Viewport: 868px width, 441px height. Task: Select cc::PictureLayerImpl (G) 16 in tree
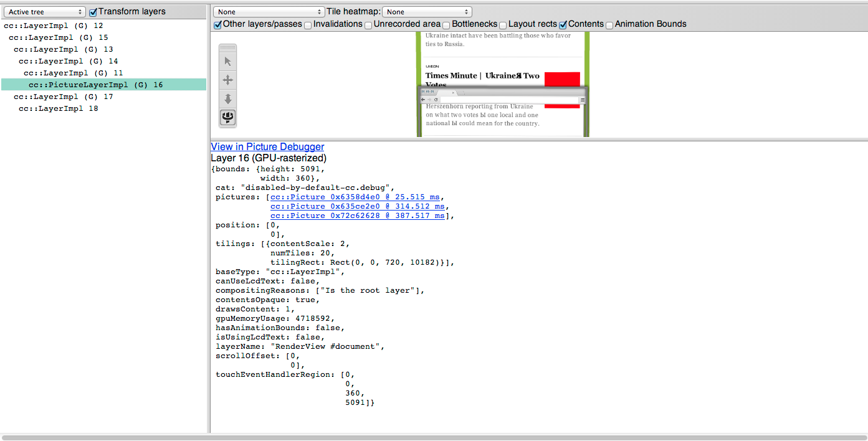95,85
